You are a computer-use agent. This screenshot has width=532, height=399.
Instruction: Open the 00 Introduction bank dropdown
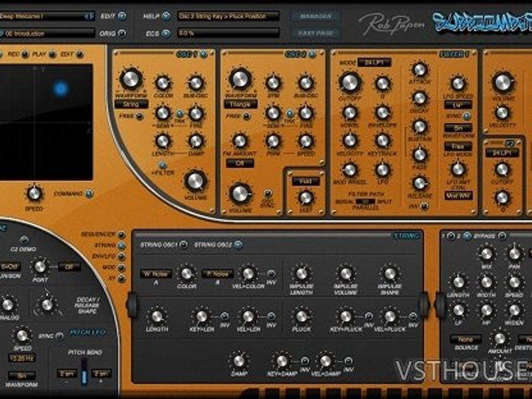(x=47, y=33)
